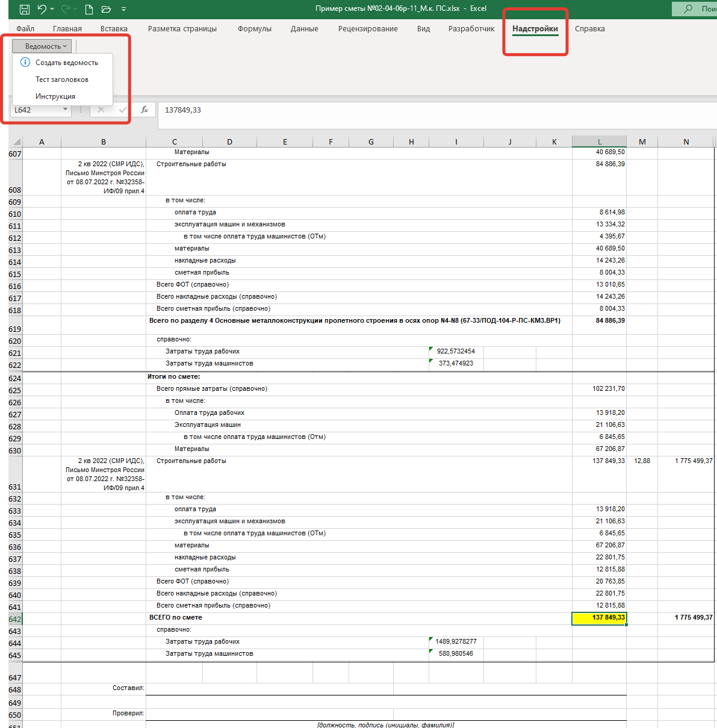
Task: Click the info icon beside Создать ведомость
Action: point(25,62)
